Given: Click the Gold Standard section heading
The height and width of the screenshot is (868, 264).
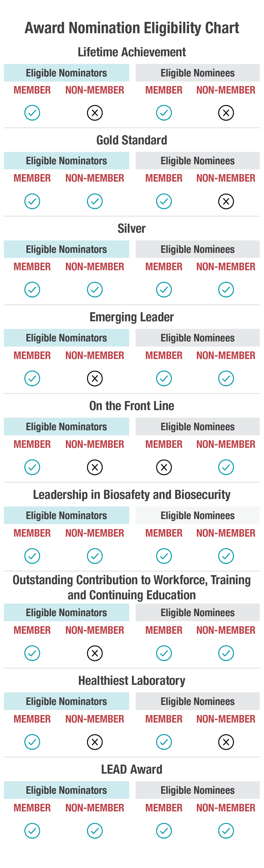Looking at the screenshot, I should [x=132, y=140].
